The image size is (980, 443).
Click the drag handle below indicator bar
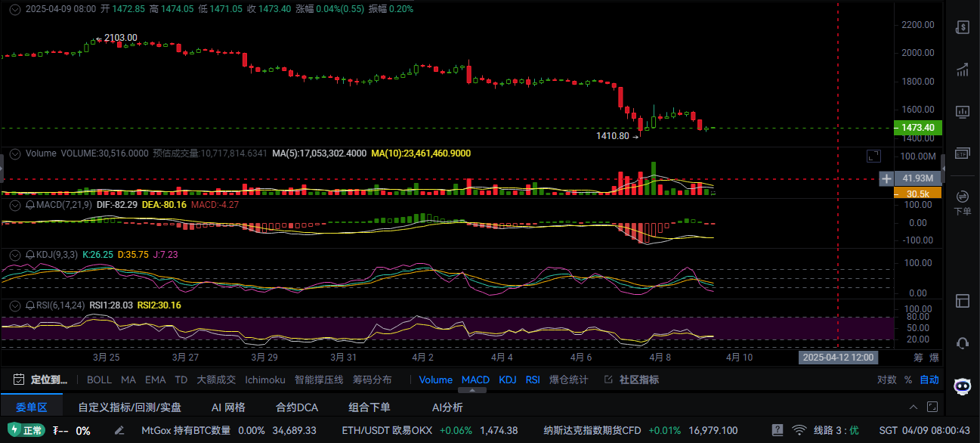[x=473, y=391]
